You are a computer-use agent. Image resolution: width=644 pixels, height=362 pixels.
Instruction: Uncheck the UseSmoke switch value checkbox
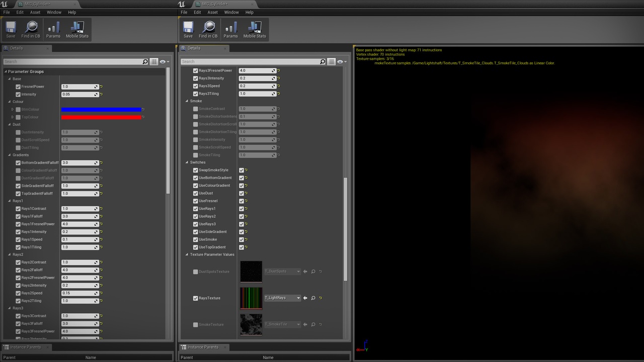tap(242, 240)
